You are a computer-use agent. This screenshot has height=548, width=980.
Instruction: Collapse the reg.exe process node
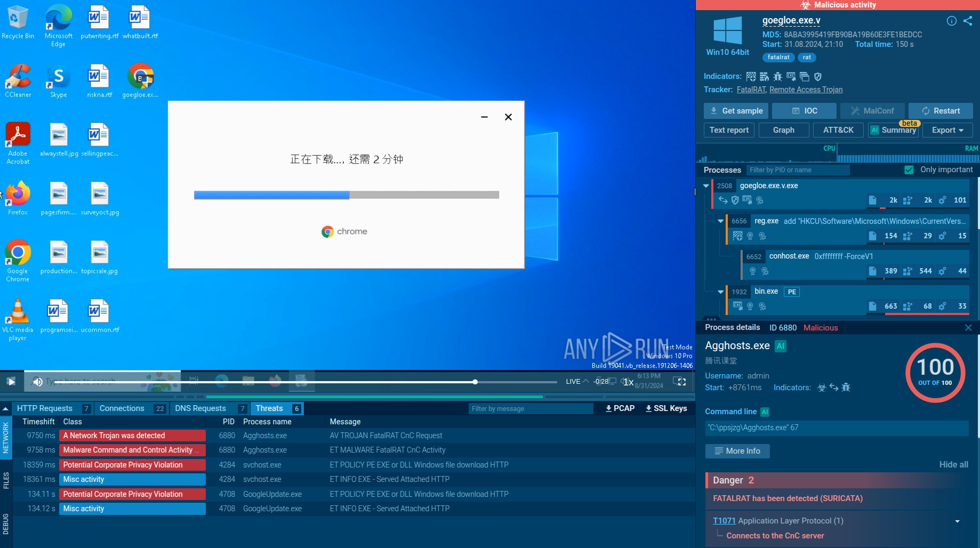[720, 221]
